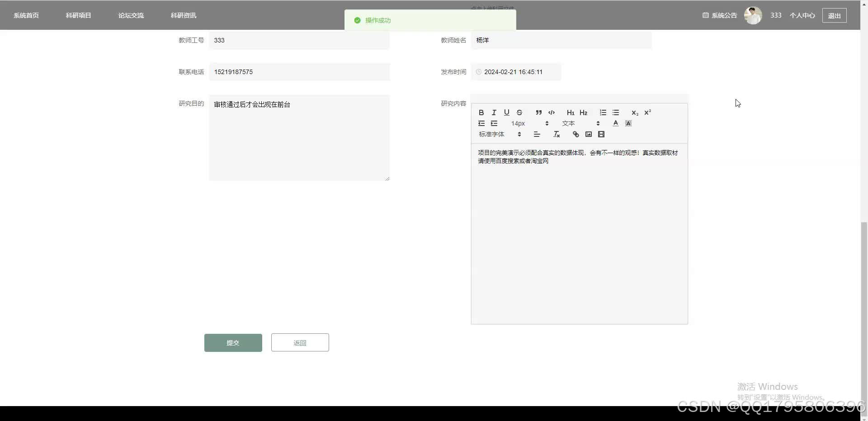Click the 提交 submit button
Image resolution: width=868 pixels, height=421 pixels.
pyautogui.click(x=233, y=342)
